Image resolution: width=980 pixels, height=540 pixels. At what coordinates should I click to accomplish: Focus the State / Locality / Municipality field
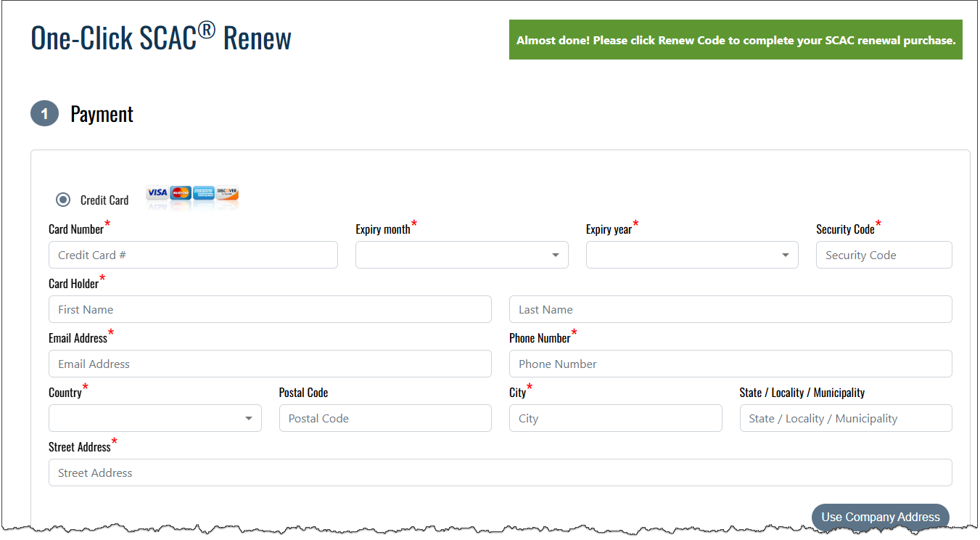(x=845, y=418)
